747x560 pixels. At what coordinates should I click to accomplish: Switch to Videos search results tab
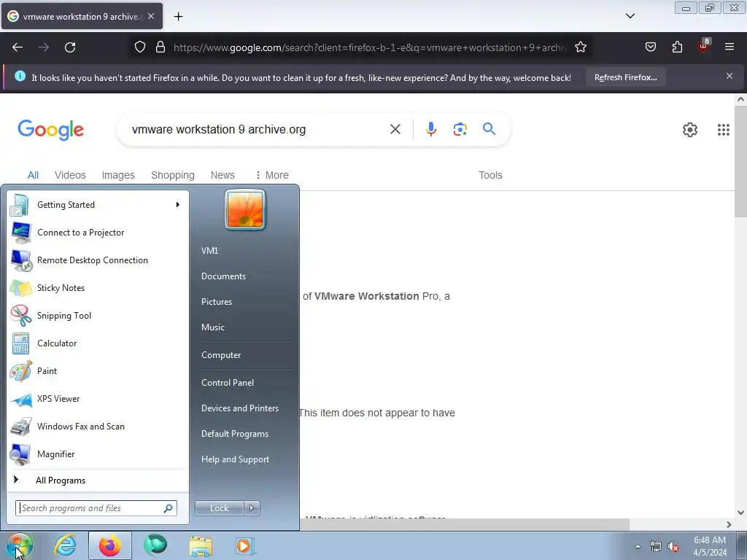point(70,175)
